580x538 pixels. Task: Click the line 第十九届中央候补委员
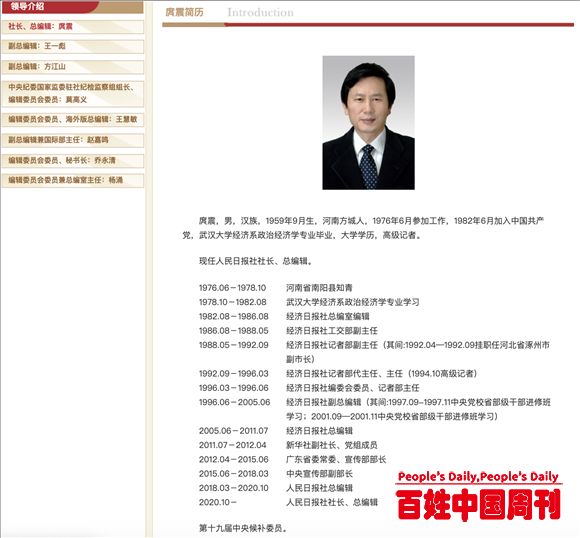243,528
